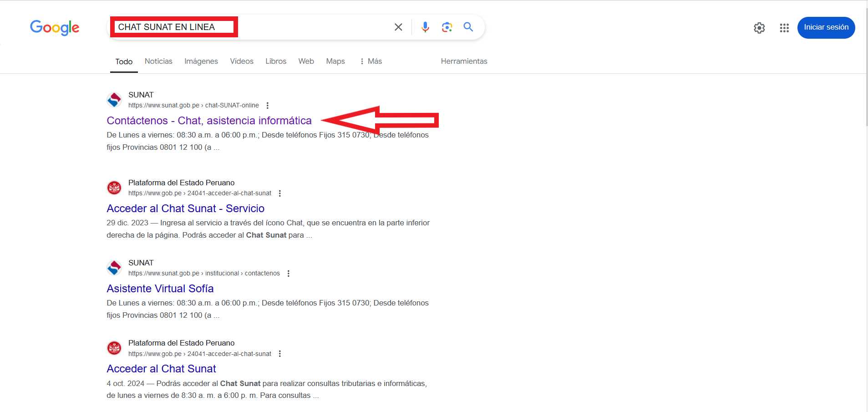The width and height of the screenshot is (868, 412).
Task: Click the 4 oct. 2024 snippet text
Action: tap(267, 389)
